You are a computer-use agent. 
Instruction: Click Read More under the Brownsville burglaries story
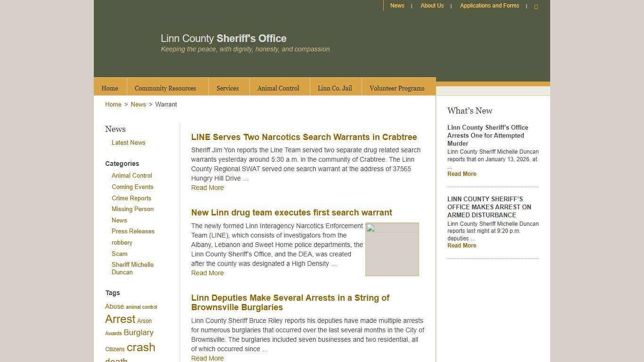(207, 358)
